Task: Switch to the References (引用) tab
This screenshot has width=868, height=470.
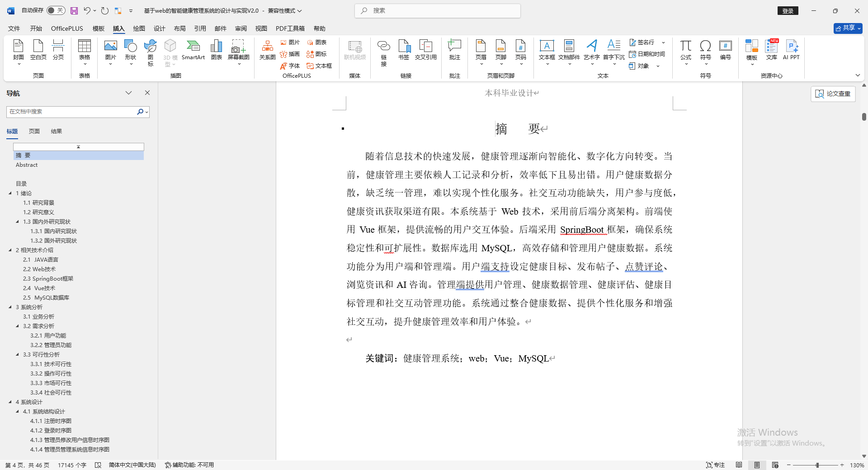Action: pyautogui.click(x=200, y=28)
